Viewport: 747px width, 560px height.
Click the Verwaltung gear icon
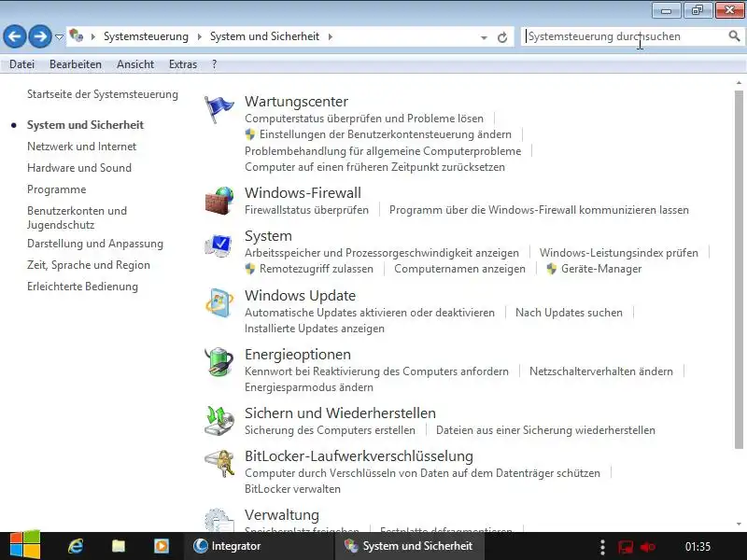[x=219, y=520]
